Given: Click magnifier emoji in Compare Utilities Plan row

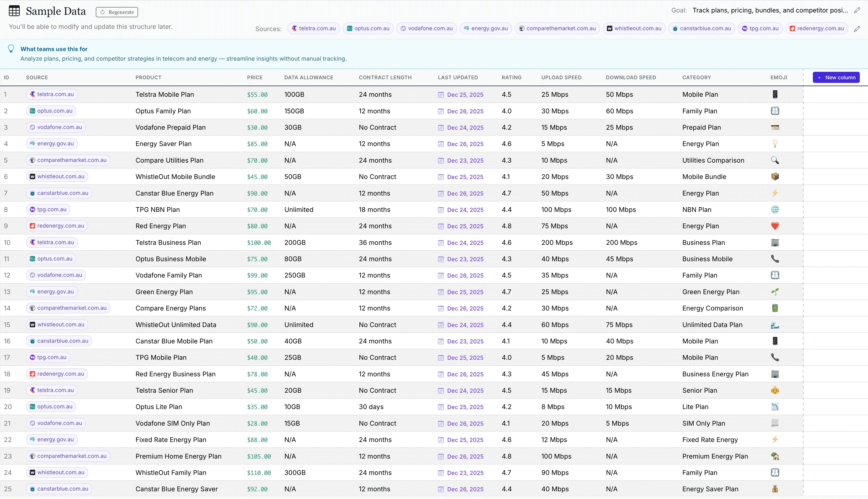Looking at the screenshot, I should click(x=775, y=160).
